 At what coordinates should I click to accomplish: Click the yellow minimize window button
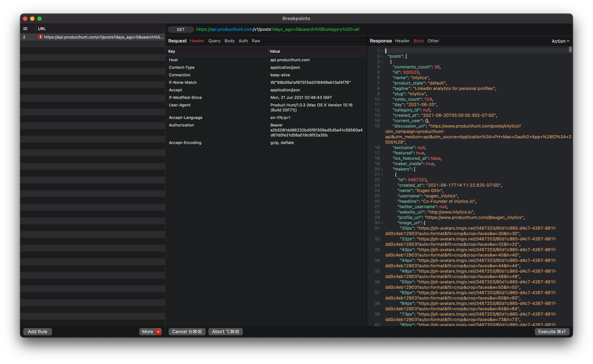[32, 18]
